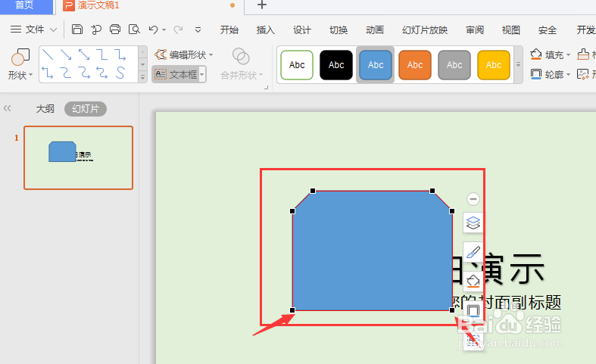Click the 轮廓 outline button
The height and width of the screenshot is (364, 596).
coord(551,74)
